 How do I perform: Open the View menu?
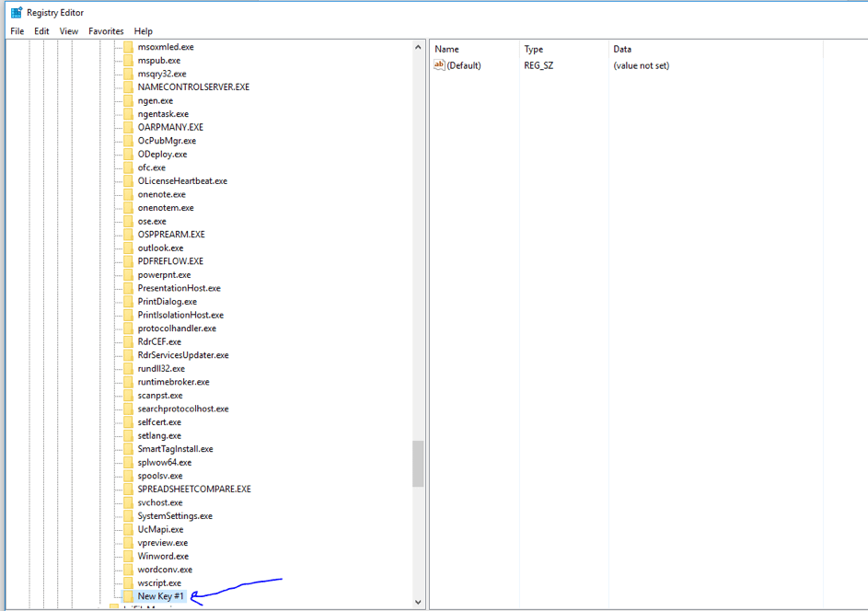click(69, 31)
